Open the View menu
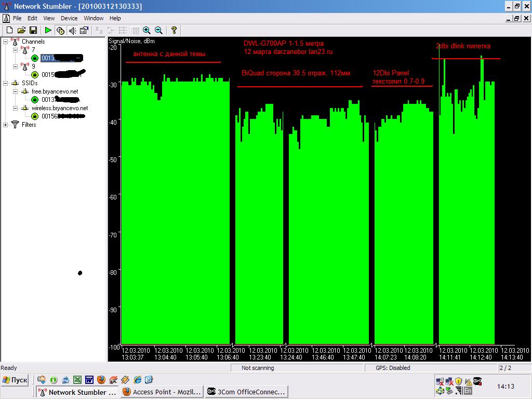 (x=49, y=18)
